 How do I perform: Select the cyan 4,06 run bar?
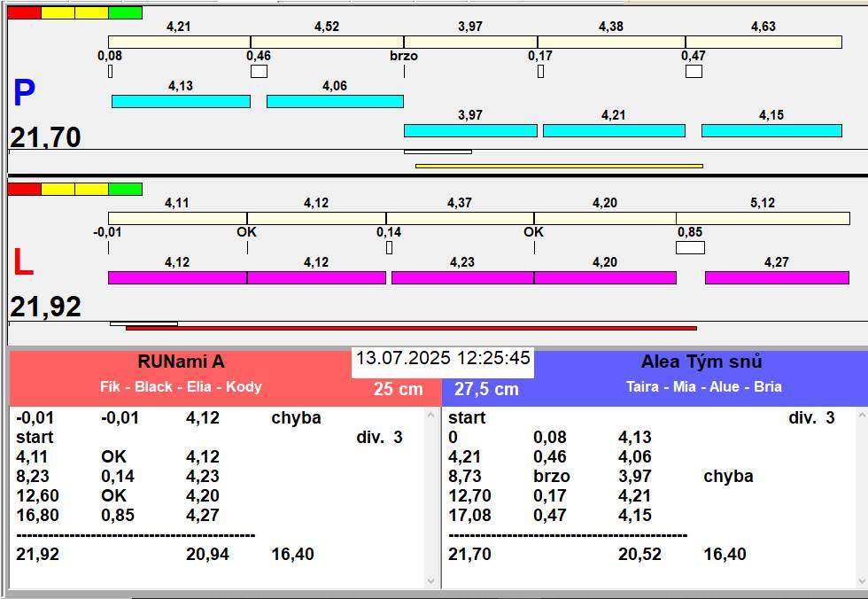coord(335,101)
